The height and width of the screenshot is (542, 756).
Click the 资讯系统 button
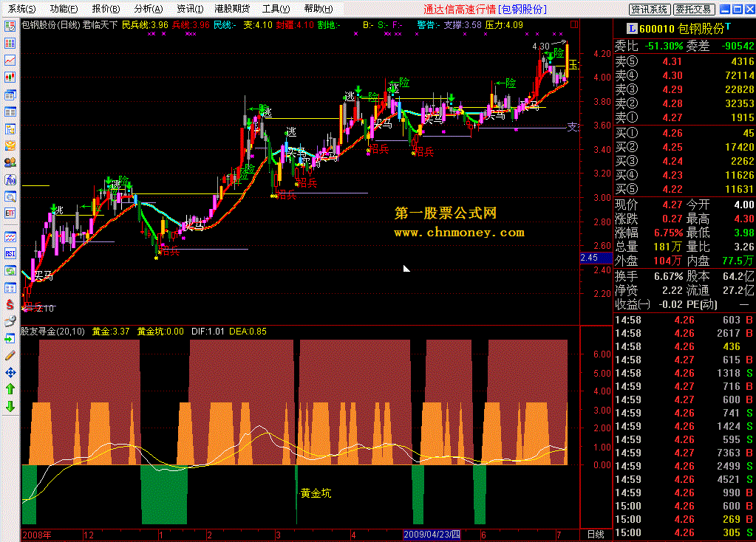pos(649,9)
